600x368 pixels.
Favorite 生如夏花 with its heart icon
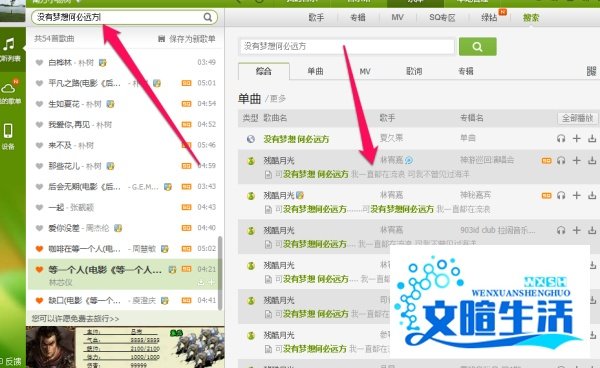[39, 104]
